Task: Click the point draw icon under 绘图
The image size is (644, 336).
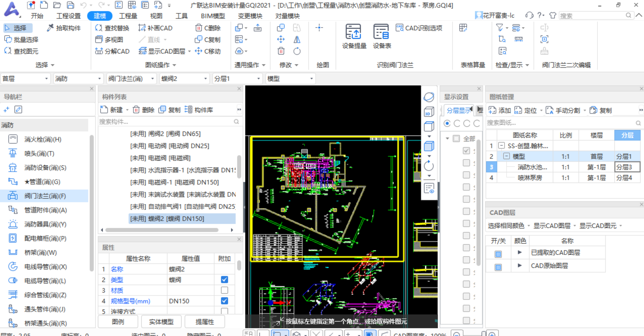Action: [319, 28]
